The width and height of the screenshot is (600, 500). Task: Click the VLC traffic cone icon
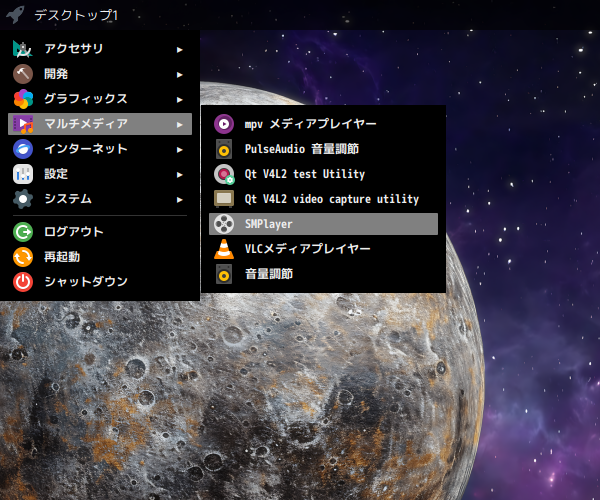coord(224,249)
